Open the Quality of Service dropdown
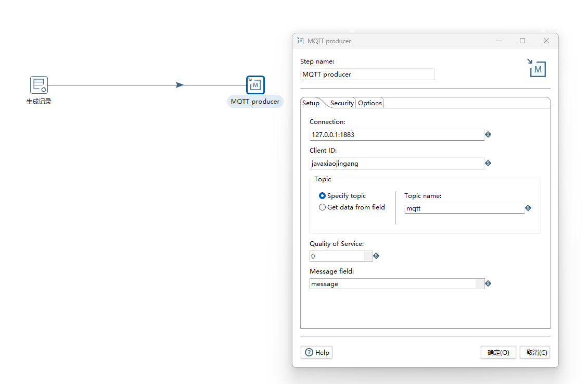The width and height of the screenshot is (588, 384). 368,256
